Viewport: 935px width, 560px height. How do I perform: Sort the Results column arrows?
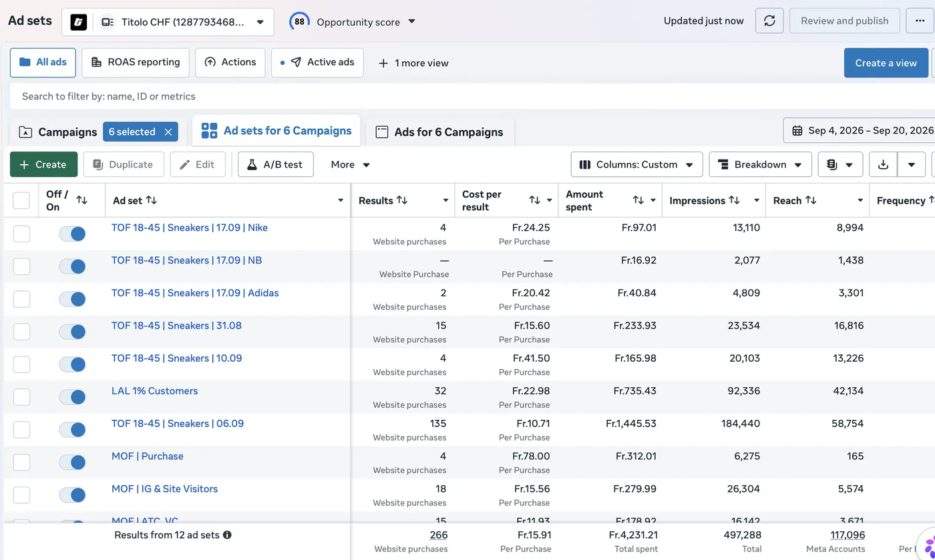coord(402,200)
